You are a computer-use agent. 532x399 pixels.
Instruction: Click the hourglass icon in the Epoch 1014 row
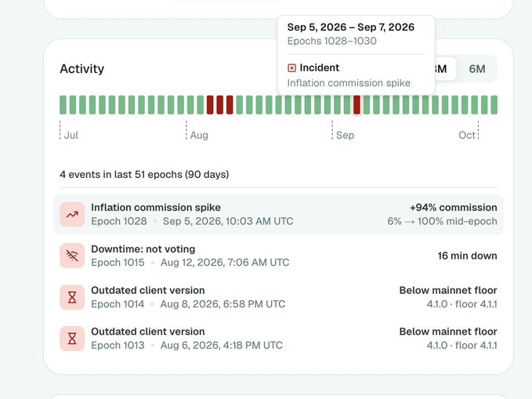pos(72,297)
